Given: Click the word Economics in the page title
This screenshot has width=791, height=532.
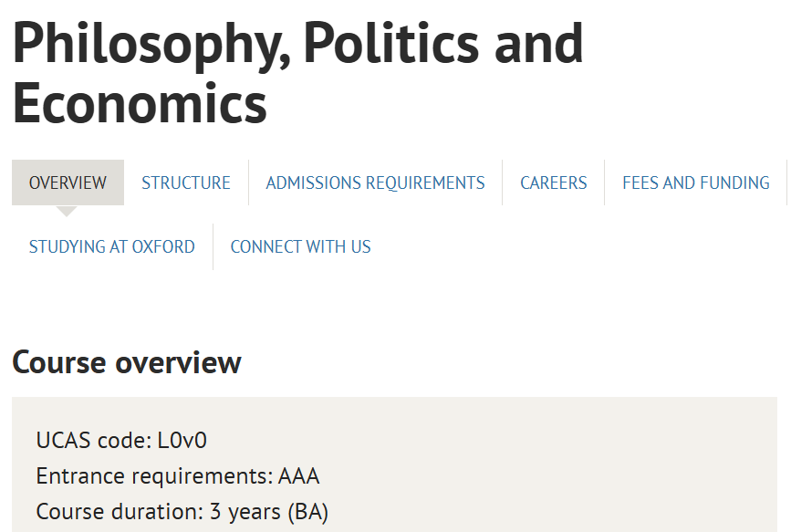Looking at the screenshot, I should click(x=140, y=102).
